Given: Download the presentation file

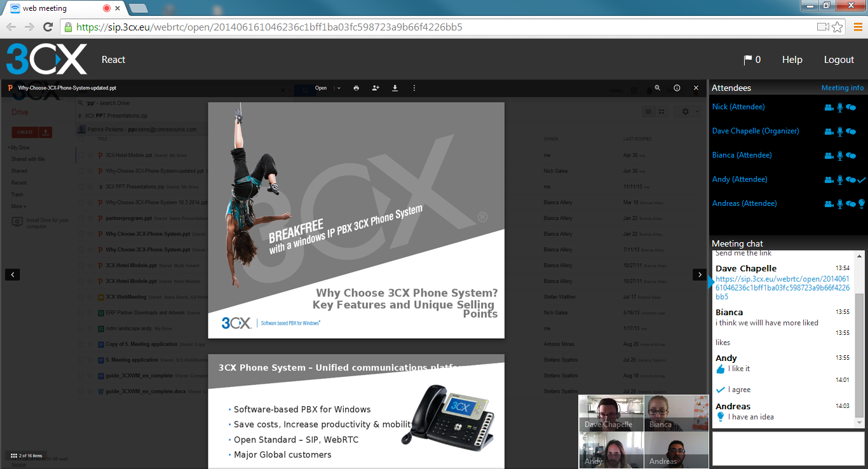Looking at the screenshot, I should pos(395,88).
